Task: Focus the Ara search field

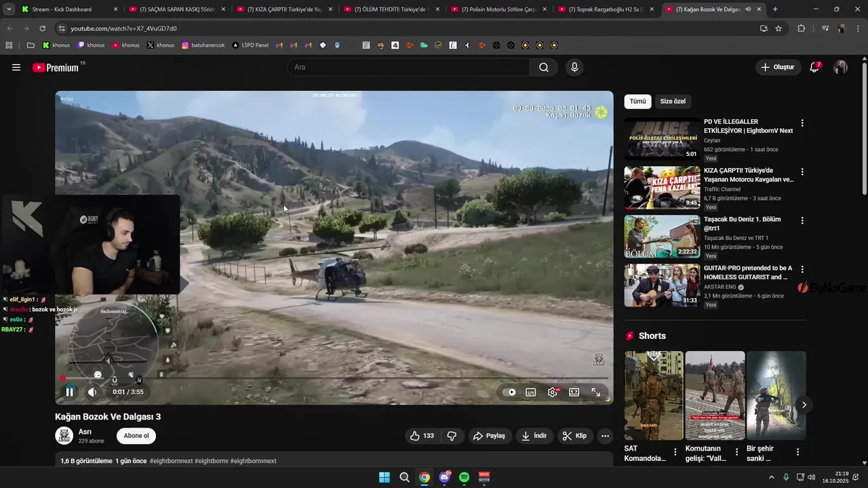Action: [409, 67]
